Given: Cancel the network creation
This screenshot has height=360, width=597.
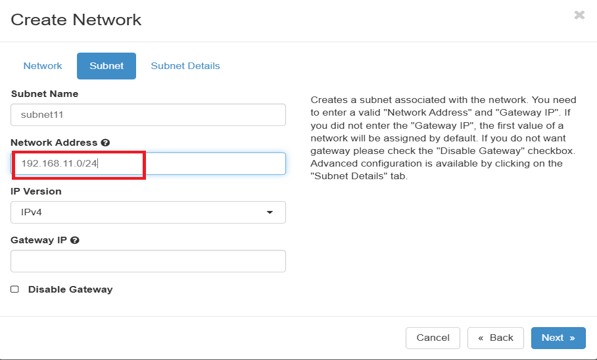Looking at the screenshot, I should (433, 338).
